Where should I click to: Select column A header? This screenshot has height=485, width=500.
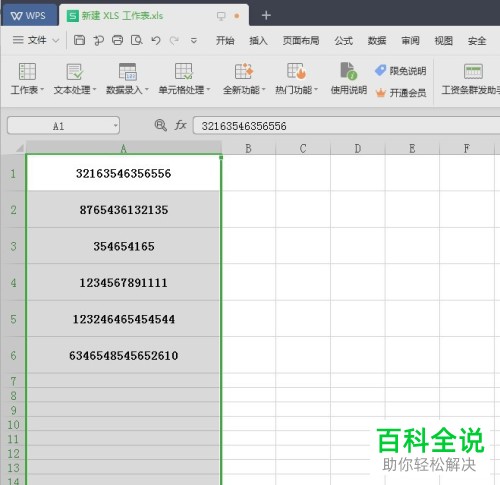coord(124,148)
